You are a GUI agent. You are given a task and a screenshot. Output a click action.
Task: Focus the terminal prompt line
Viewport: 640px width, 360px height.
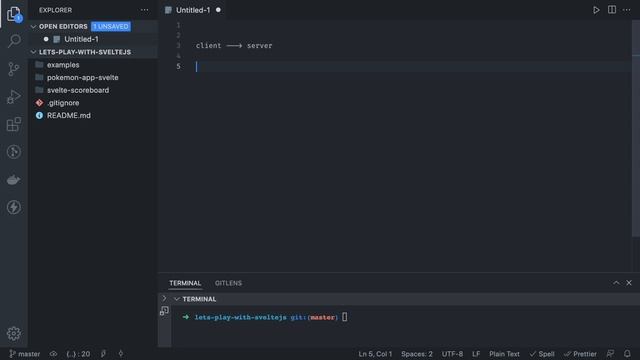[x=265, y=317]
